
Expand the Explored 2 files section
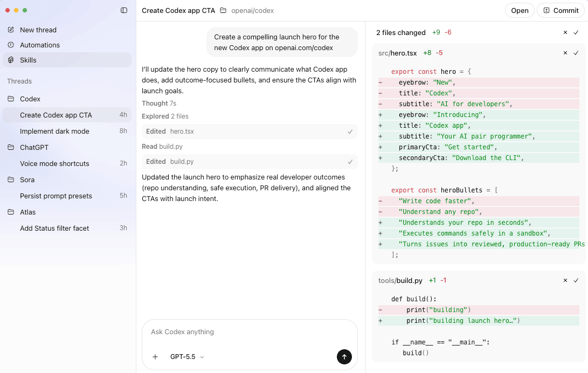click(165, 116)
